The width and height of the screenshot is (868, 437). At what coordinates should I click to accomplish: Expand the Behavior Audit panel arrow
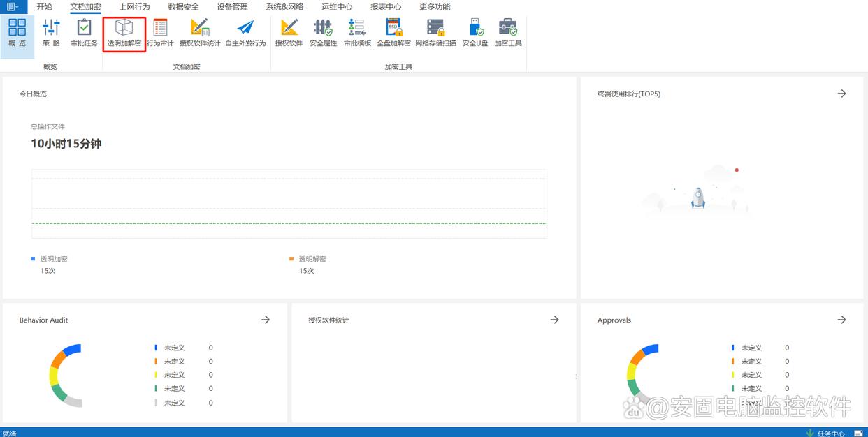point(266,320)
